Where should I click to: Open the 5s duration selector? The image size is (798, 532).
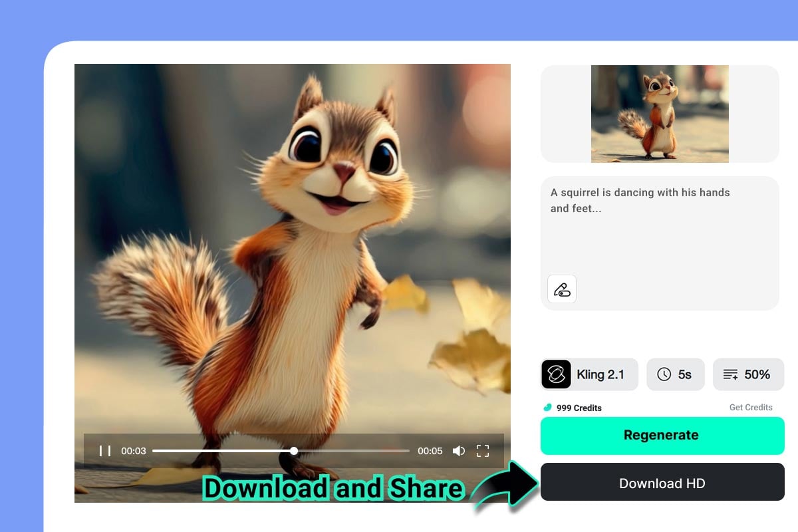[675, 374]
